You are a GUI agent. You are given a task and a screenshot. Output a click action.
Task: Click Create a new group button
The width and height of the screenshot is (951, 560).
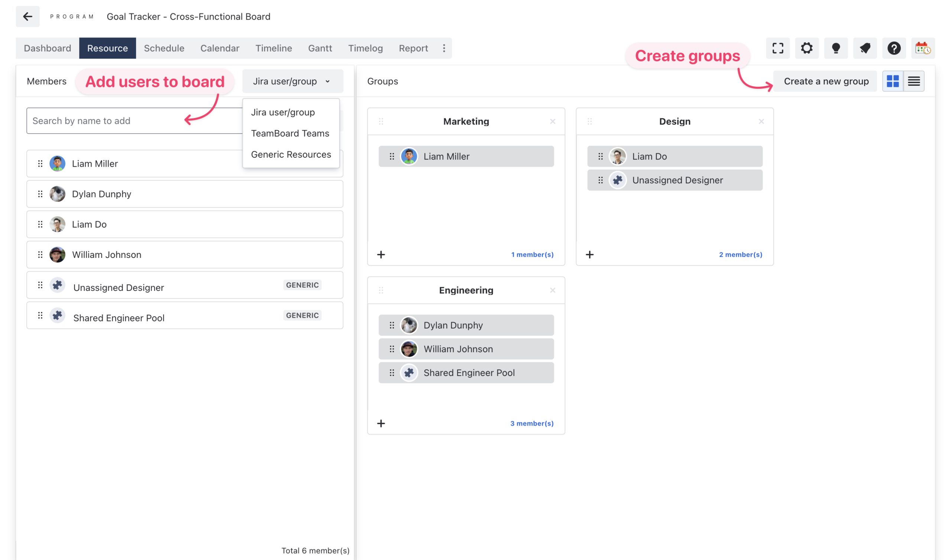(x=826, y=81)
